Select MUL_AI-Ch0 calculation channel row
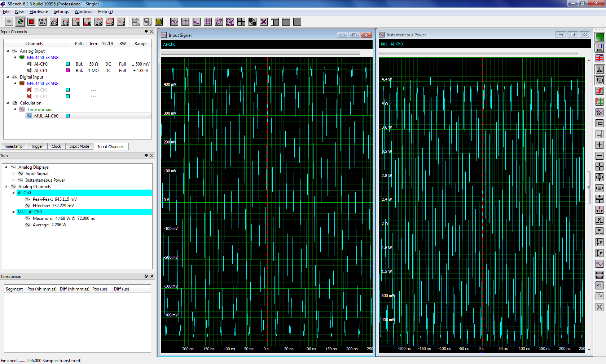This screenshot has width=606, height=364. 88,116
